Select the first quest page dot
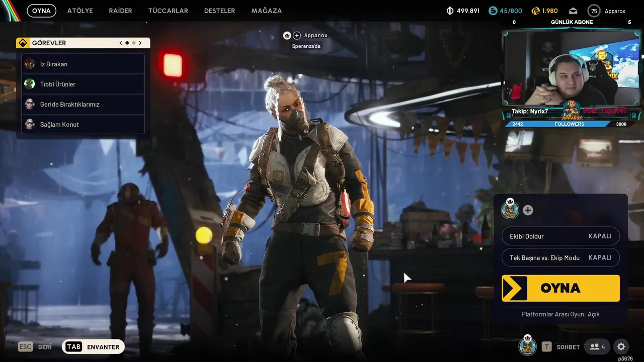Image resolution: width=644 pixels, height=362 pixels. tap(127, 43)
